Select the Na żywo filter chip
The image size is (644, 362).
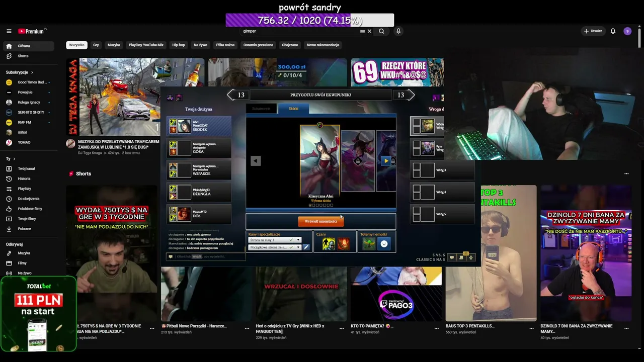coord(200,45)
